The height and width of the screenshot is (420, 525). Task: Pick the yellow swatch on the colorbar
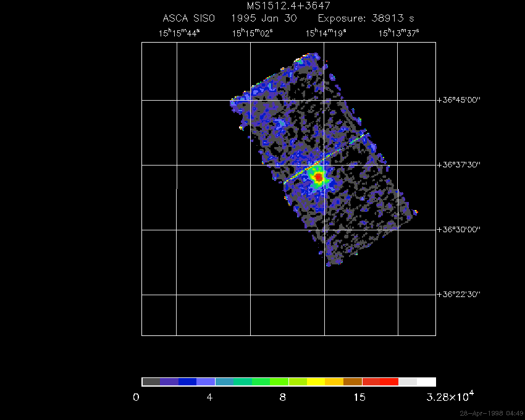[x=316, y=382]
